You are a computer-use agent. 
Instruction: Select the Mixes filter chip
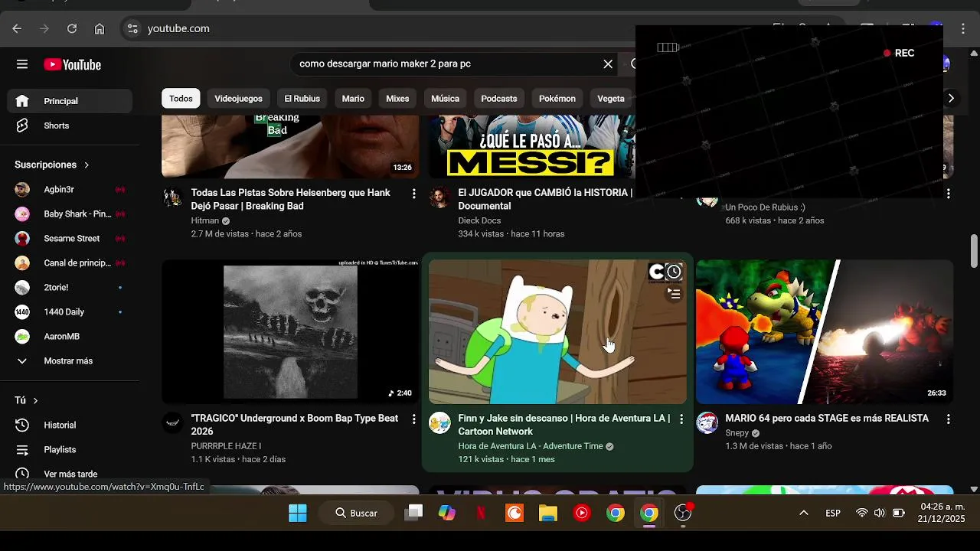click(x=397, y=99)
